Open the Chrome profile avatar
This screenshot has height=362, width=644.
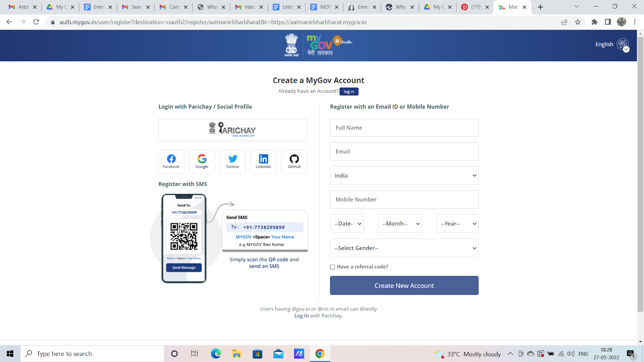[x=621, y=22]
